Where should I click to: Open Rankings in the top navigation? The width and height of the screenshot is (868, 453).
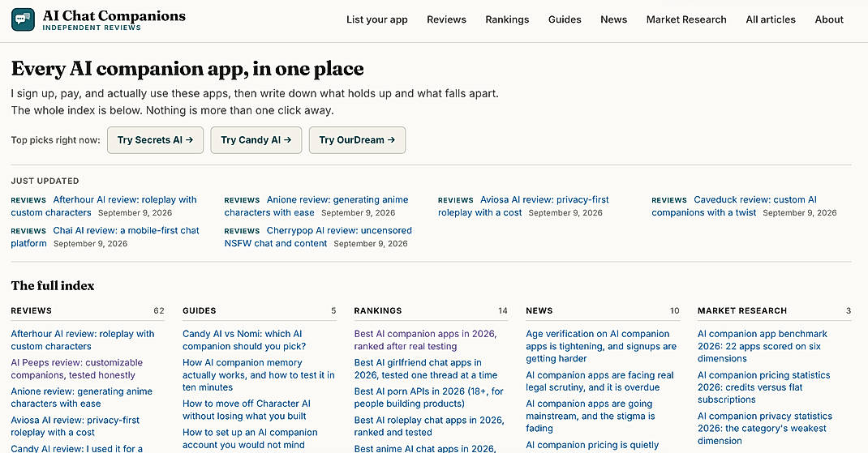point(507,19)
